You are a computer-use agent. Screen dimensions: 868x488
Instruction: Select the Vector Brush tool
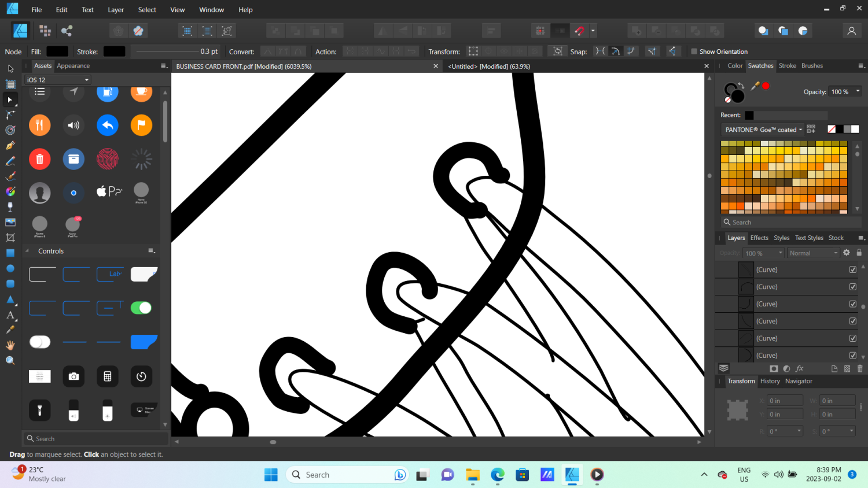(10, 176)
